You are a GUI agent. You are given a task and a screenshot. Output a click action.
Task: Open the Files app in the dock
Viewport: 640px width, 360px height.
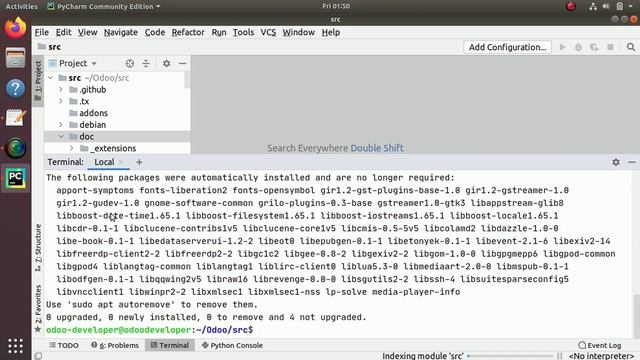[x=16, y=58]
